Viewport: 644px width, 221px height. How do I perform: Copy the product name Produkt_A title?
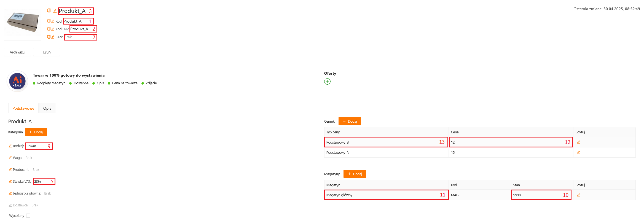click(x=49, y=11)
